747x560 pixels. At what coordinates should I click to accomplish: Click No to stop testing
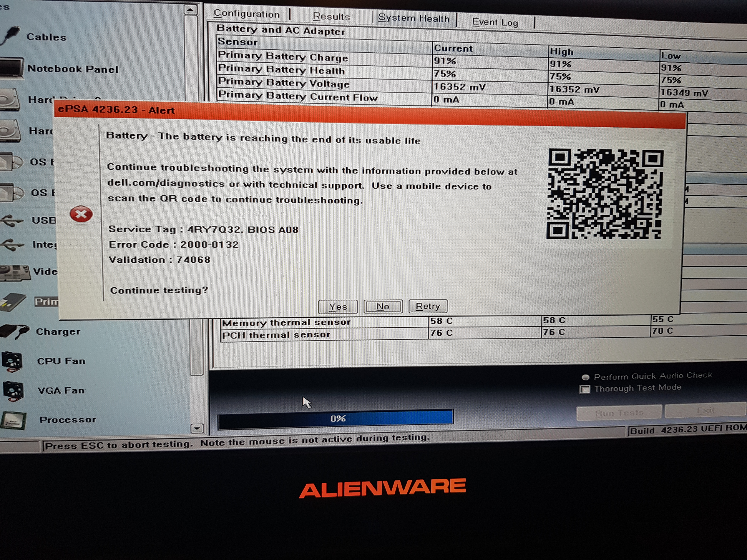click(x=383, y=306)
